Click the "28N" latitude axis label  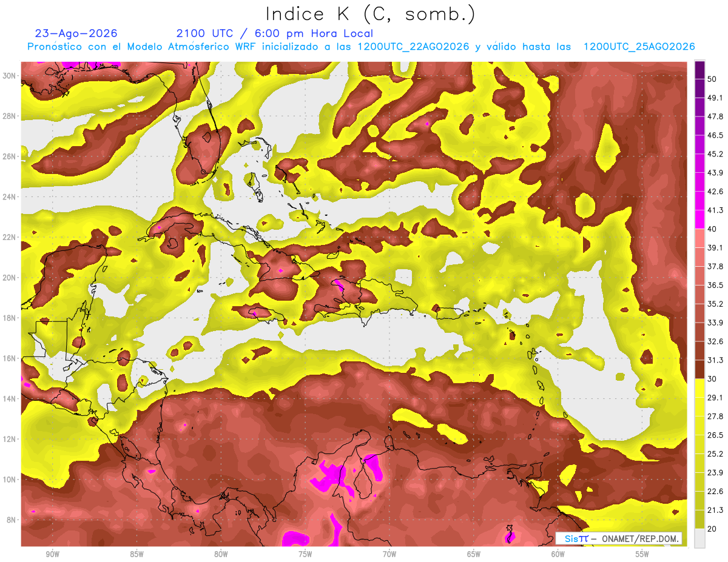tap(10, 116)
